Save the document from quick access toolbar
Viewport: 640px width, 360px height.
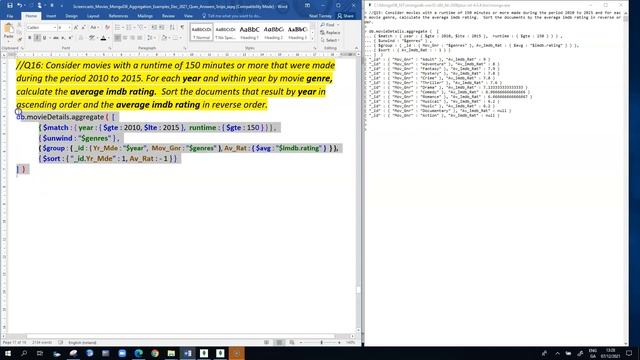click(10, 6)
